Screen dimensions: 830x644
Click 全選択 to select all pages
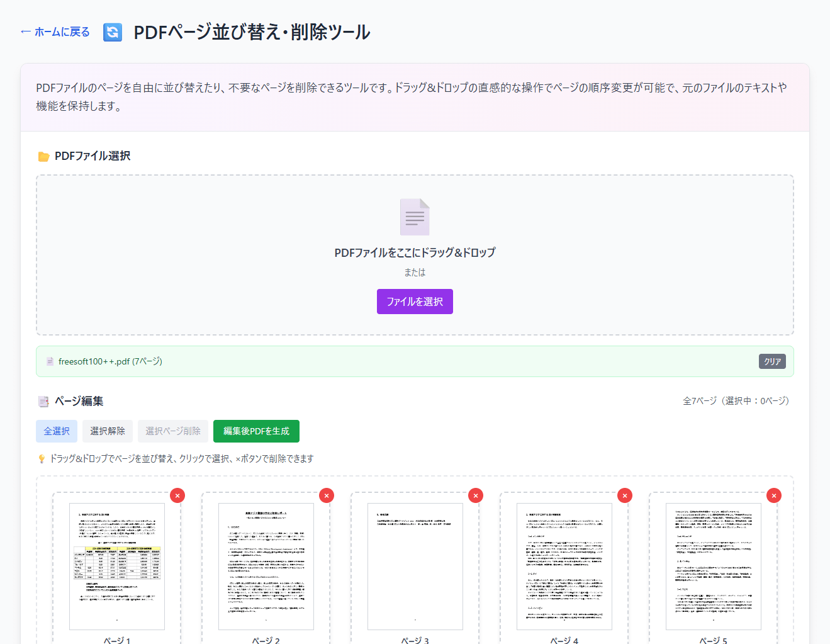click(57, 431)
